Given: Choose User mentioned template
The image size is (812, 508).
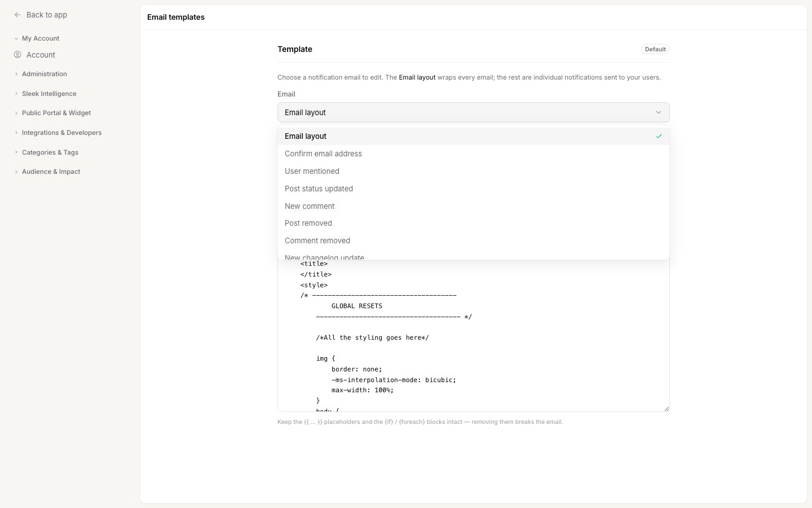Looking at the screenshot, I should pos(474,171).
